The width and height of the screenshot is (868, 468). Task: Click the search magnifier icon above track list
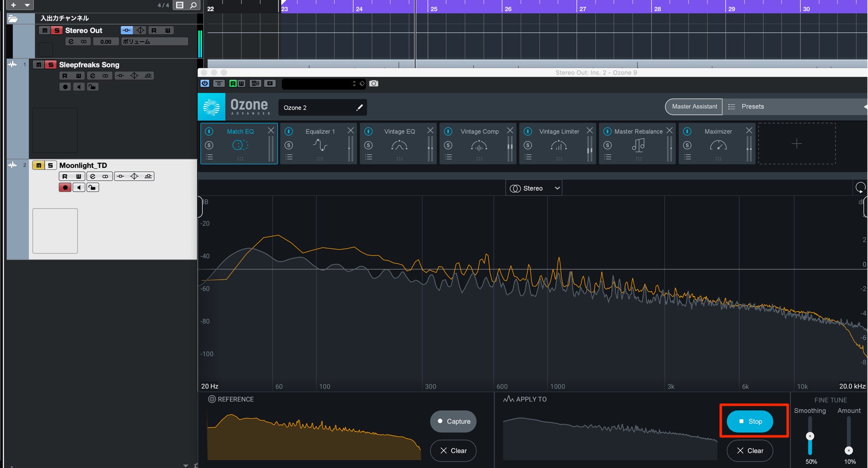coord(193,5)
